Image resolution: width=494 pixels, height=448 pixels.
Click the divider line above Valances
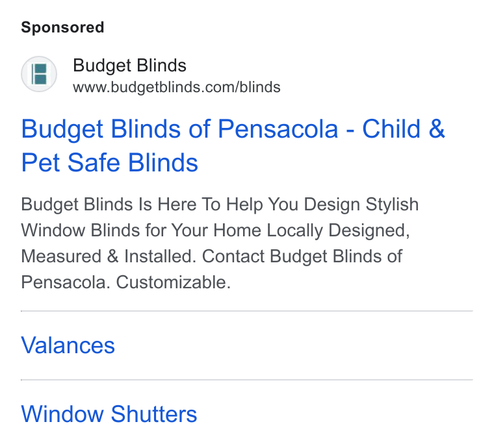[247, 311]
